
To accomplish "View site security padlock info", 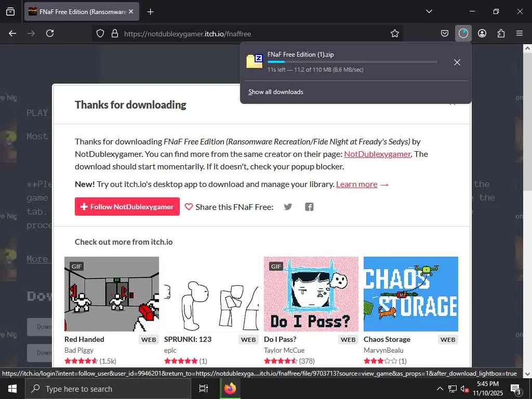I will tap(115, 34).
